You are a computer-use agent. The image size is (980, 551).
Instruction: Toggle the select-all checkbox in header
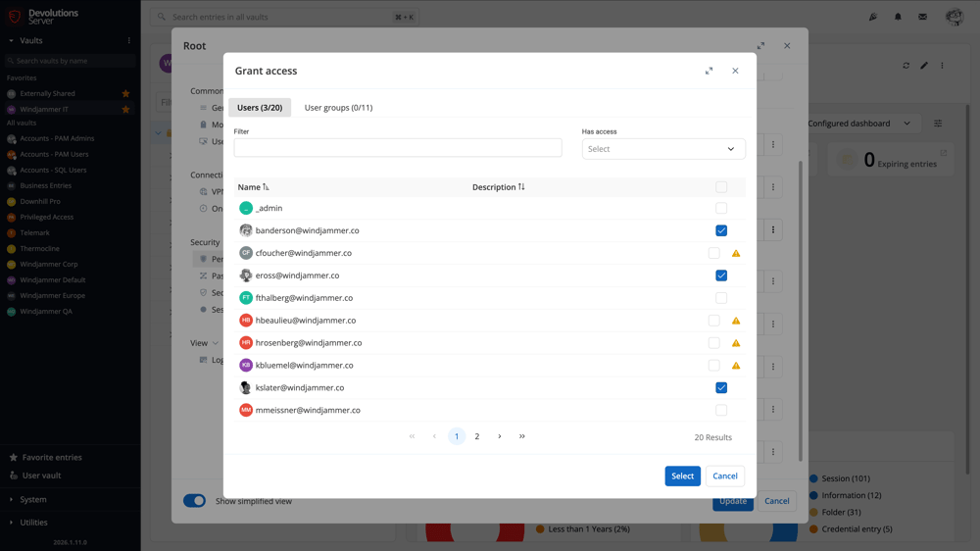721,187
